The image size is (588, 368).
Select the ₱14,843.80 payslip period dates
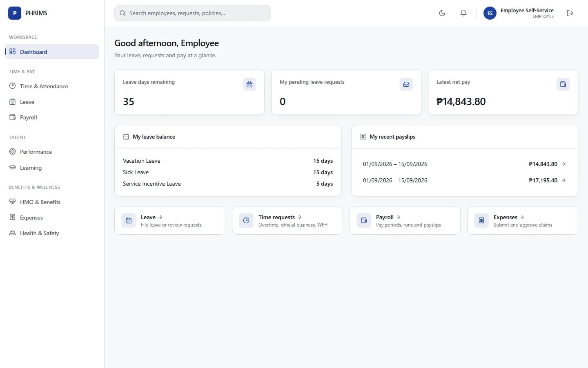pyautogui.click(x=395, y=164)
